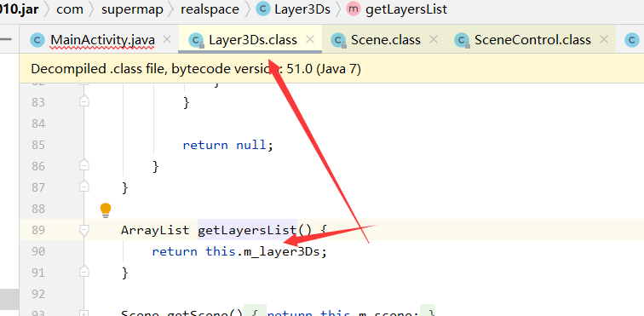Switch to the MainActivity.java tab

pos(102,40)
